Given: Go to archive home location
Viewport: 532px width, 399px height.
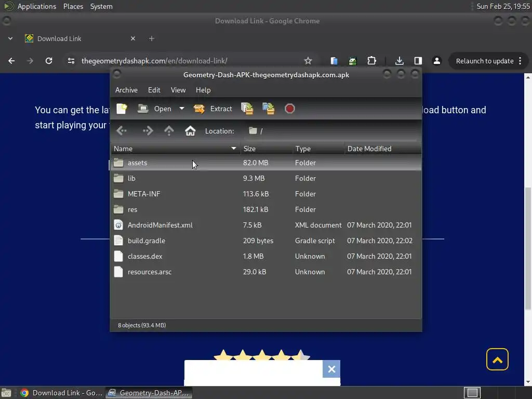Looking at the screenshot, I should pyautogui.click(x=190, y=131).
